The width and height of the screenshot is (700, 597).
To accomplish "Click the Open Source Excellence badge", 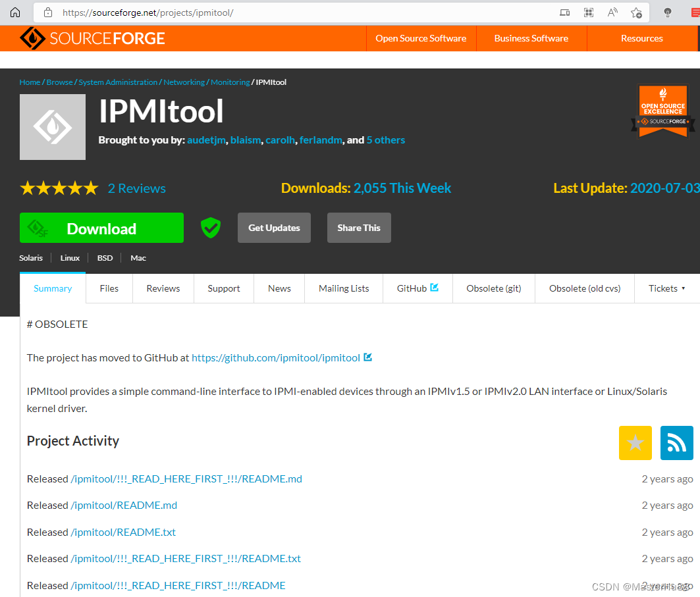I will pos(663,111).
